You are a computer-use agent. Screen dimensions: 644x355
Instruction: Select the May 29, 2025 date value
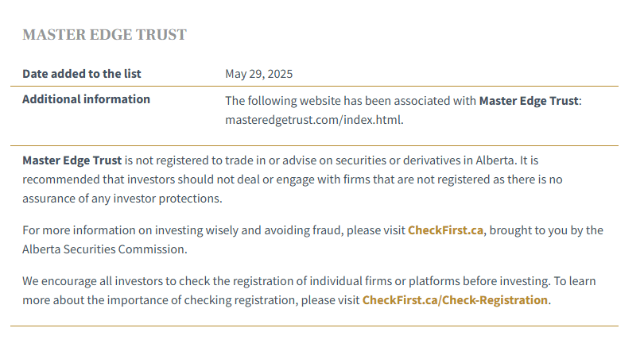[x=258, y=74]
